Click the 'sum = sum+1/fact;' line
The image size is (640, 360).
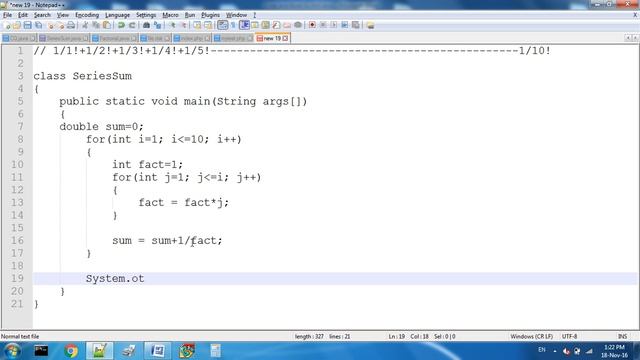[167, 241]
